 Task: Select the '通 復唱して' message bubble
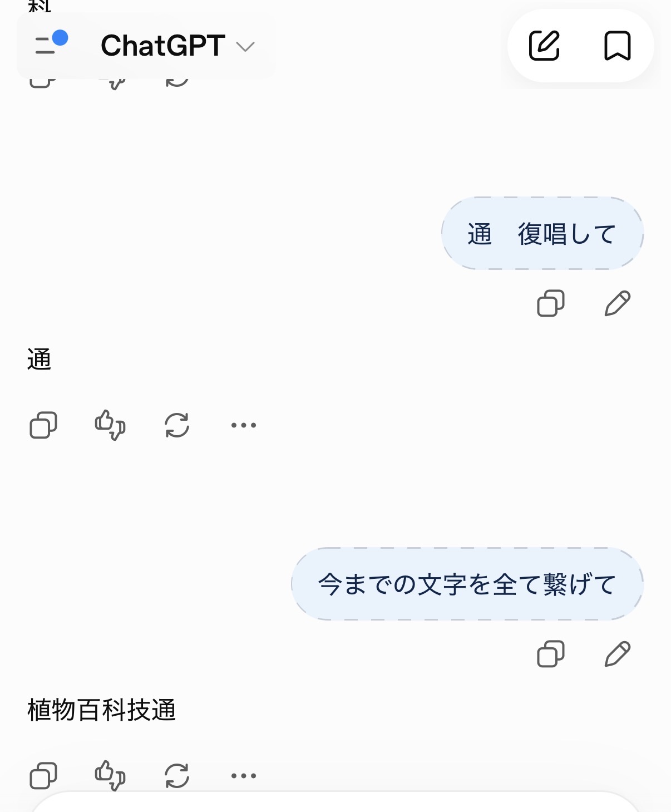click(542, 233)
